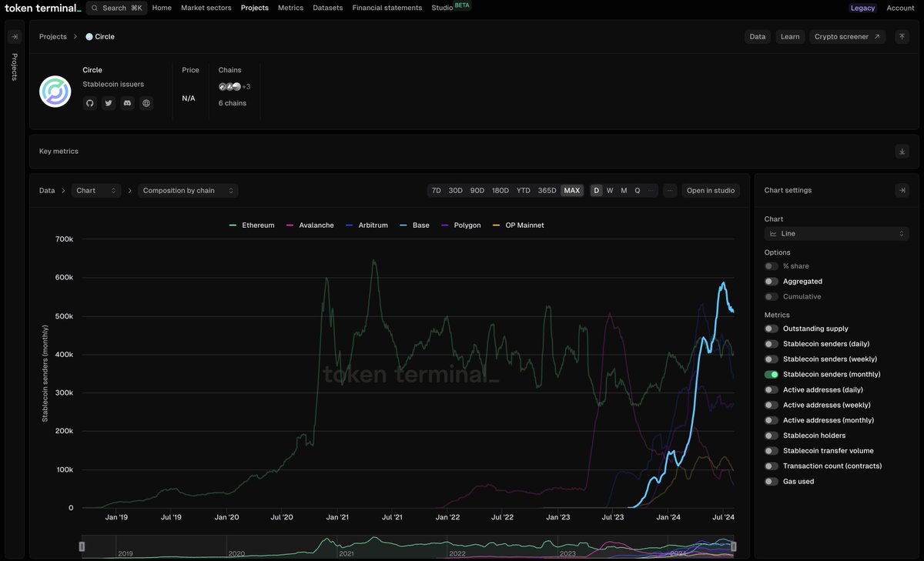The height and width of the screenshot is (561, 924).
Task: Open the Account link
Action: click(900, 8)
